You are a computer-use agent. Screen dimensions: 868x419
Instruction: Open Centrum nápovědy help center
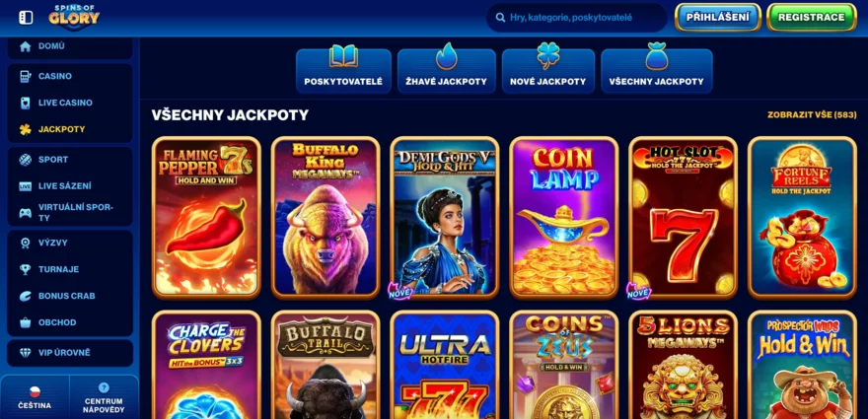[104, 397]
